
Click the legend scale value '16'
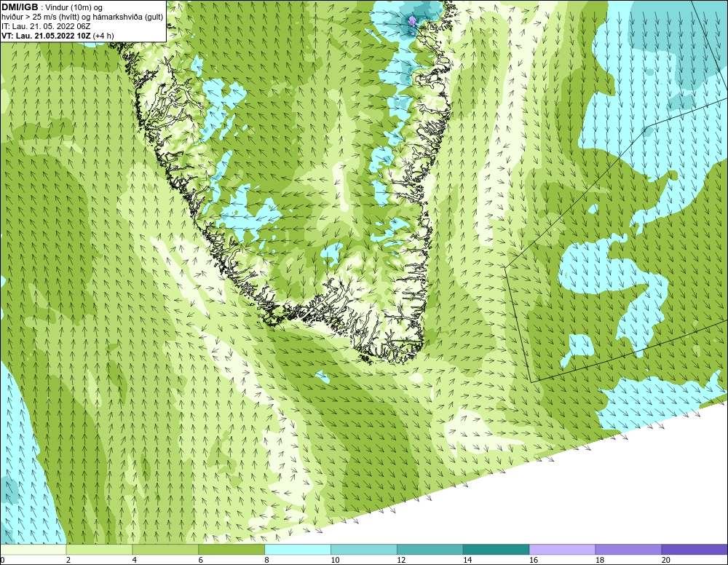534,561
